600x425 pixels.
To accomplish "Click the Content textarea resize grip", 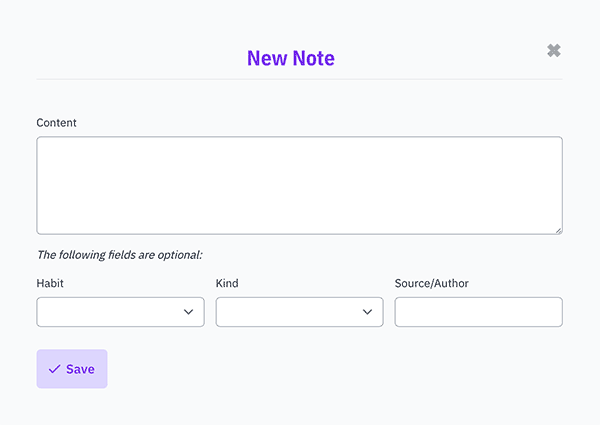I will coord(558,230).
